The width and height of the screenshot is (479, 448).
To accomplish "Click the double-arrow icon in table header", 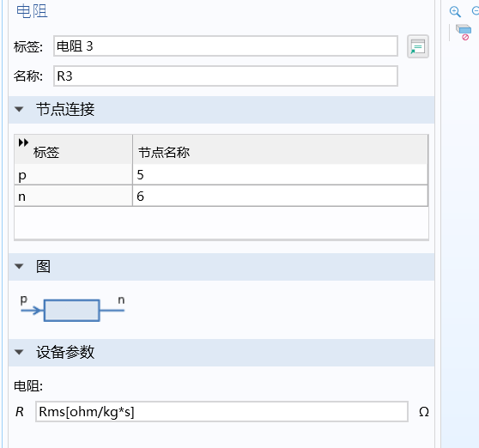I will click(x=23, y=142).
